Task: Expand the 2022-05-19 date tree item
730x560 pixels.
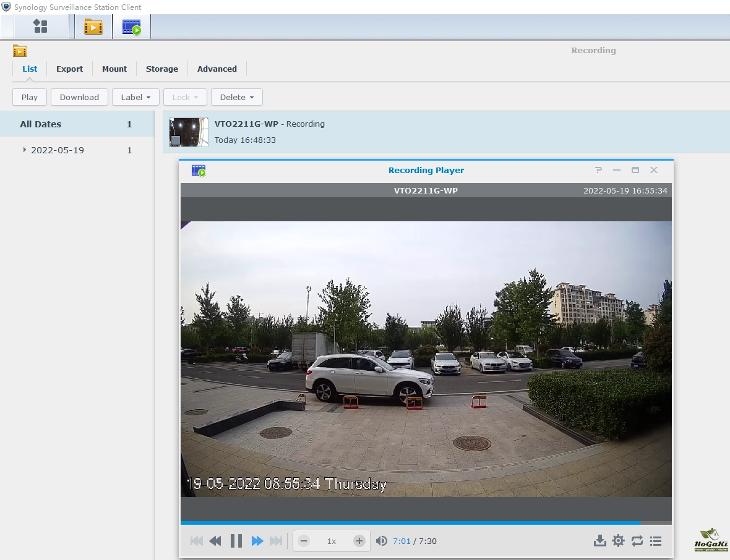Action: [x=25, y=150]
